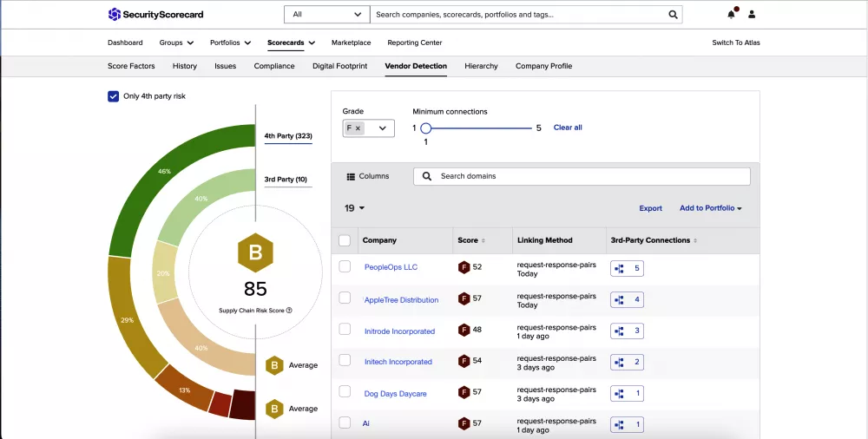Go to Dashboard

[125, 43]
